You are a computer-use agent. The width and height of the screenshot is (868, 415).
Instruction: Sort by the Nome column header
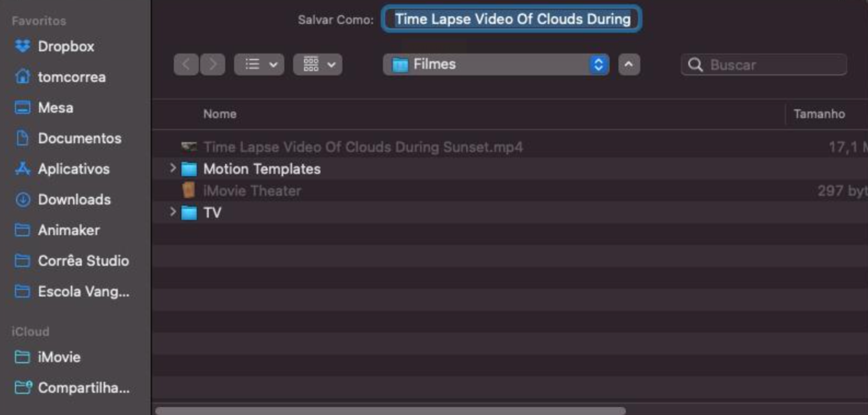220,114
